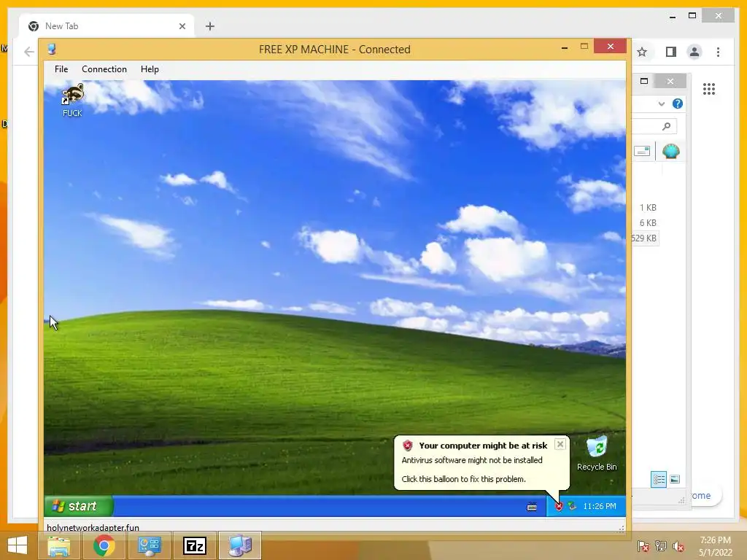Viewport: 747px width, 560px height.
Task: Click the muted volume tray icon
Action: click(x=678, y=546)
